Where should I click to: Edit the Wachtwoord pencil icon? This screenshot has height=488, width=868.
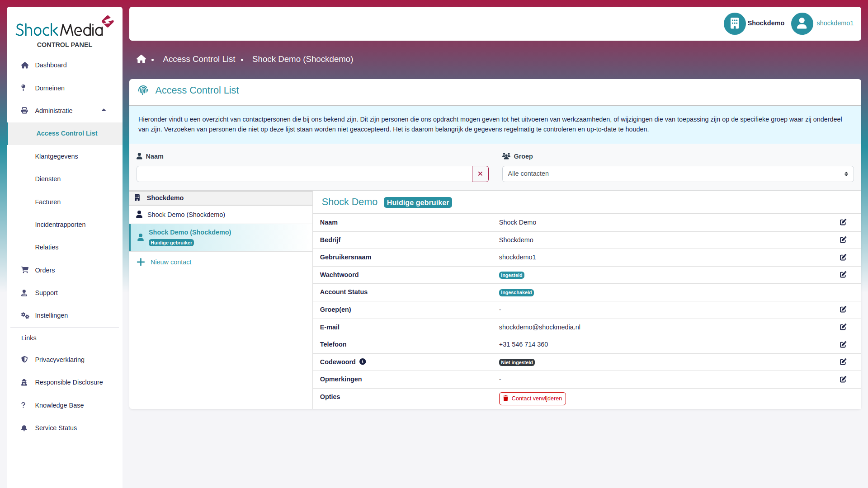tap(843, 275)
